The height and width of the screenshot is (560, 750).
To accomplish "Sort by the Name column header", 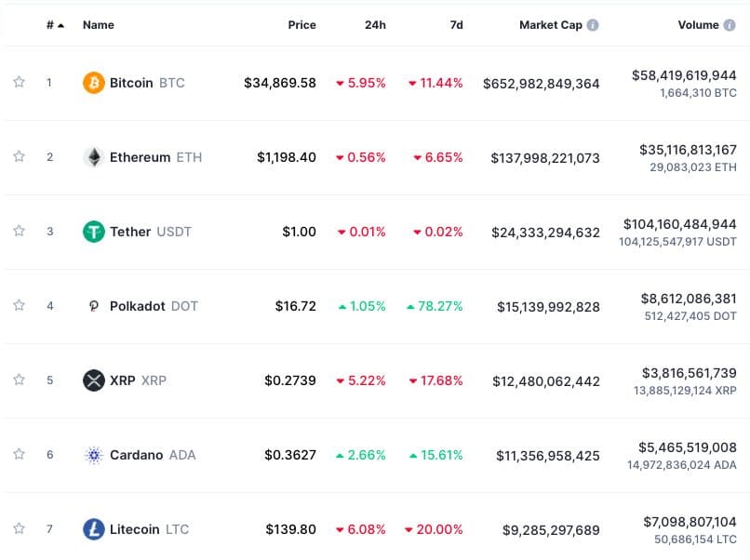I will (99, 25).
